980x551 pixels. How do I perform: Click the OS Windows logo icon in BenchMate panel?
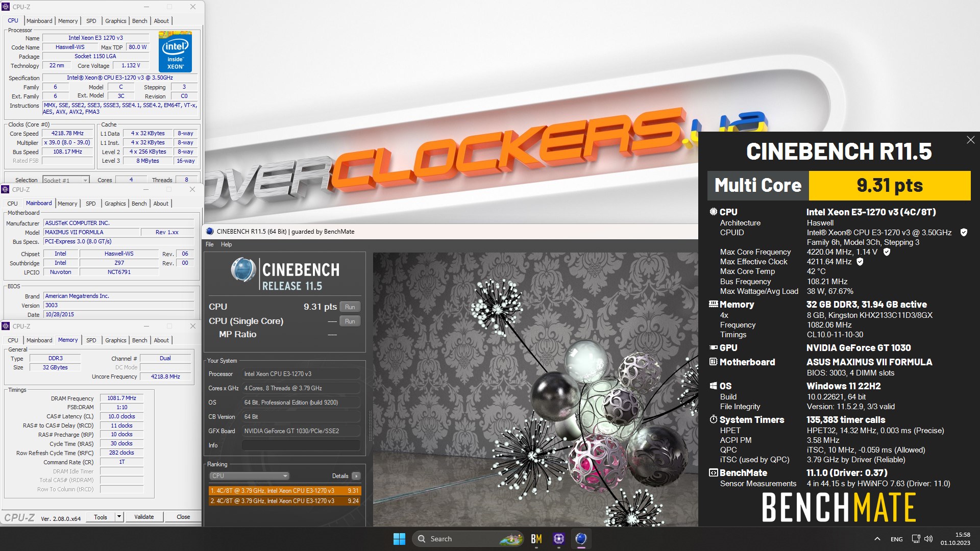[713, 386]
